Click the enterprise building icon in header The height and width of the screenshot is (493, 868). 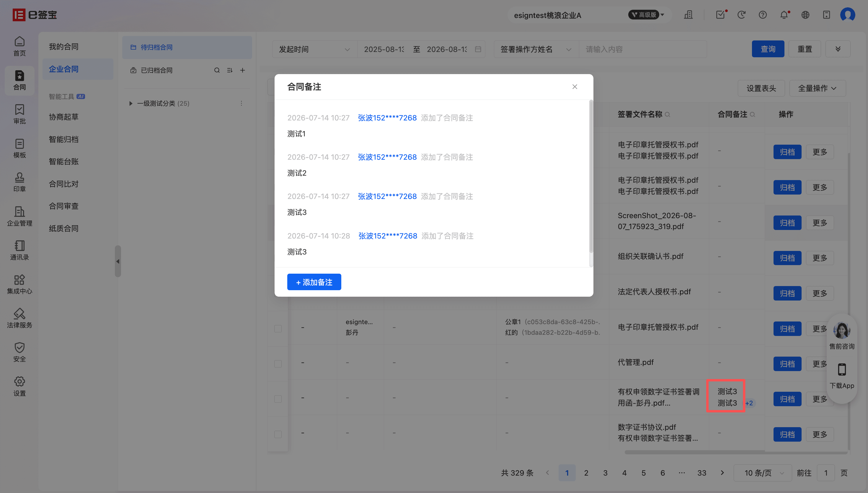point(688,14)
